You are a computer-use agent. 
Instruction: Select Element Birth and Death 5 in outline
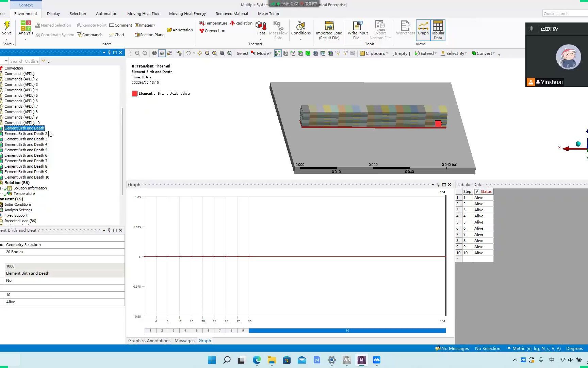(x=26, y=150)
